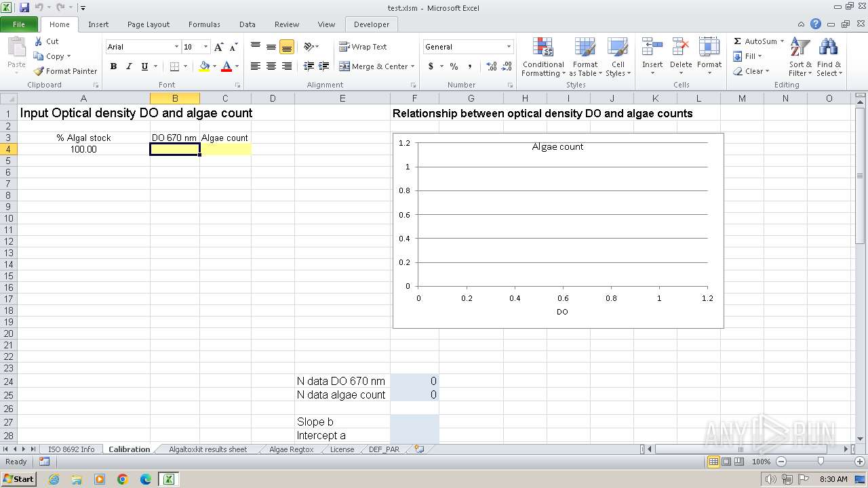Apply the Accounting dollar number format
Image resolution: width=868 pixels, height=488 pixels.
(x=431, y=66)
